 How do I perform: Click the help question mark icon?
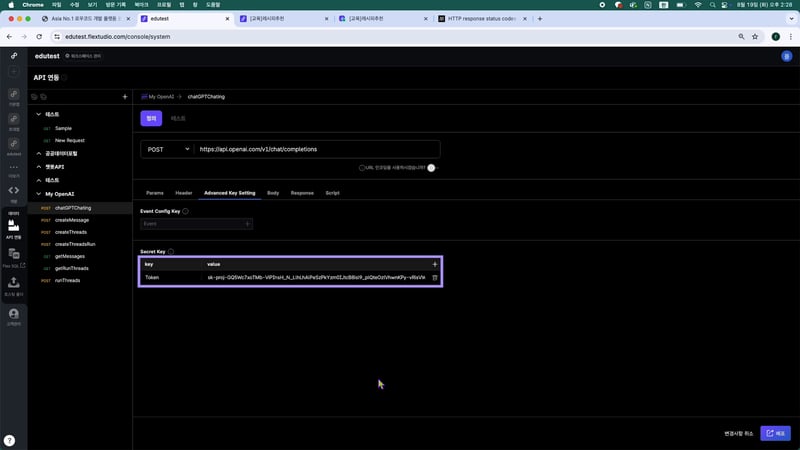point(9,440)
